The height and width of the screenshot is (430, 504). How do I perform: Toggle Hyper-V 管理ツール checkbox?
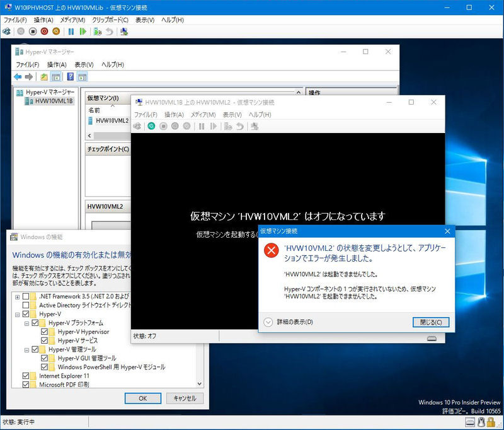(35, 349)
